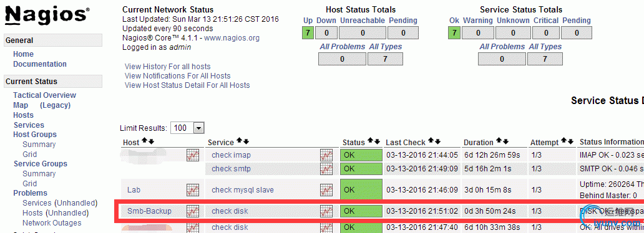
Task: Open trend graph icon next to check smtp
Action: tap(326, 169)
